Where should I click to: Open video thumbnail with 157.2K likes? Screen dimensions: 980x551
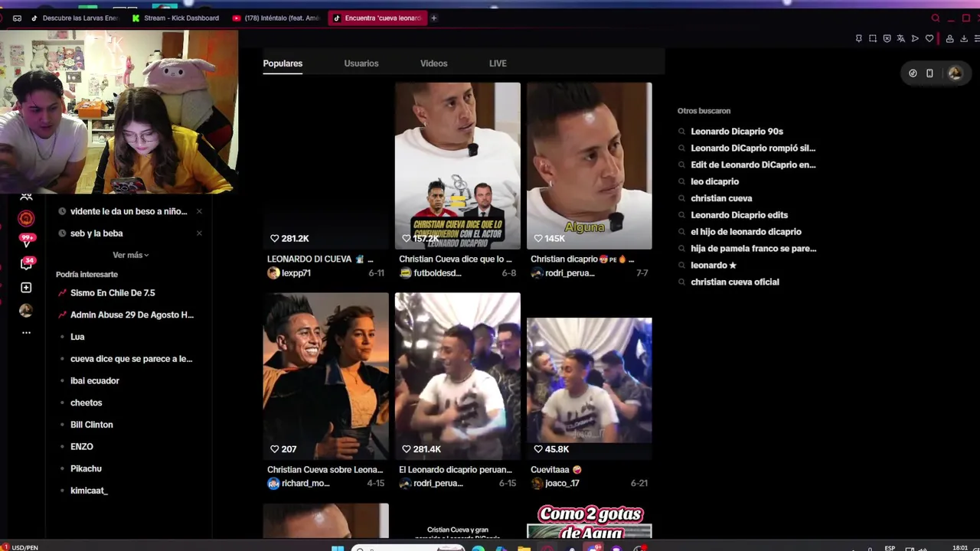click(458, 166)
